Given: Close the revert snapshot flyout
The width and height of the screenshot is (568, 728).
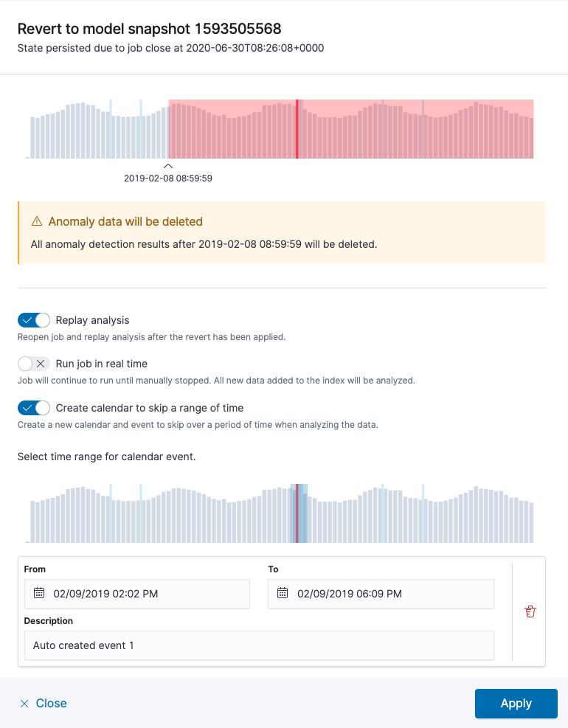Looking at the screenshot, I should pos(43,704).
